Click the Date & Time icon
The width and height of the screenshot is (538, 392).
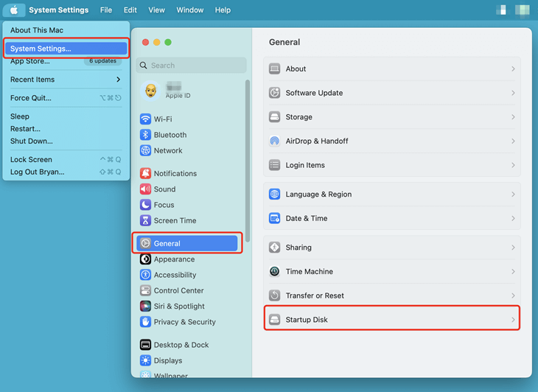[x=274, y=218]
